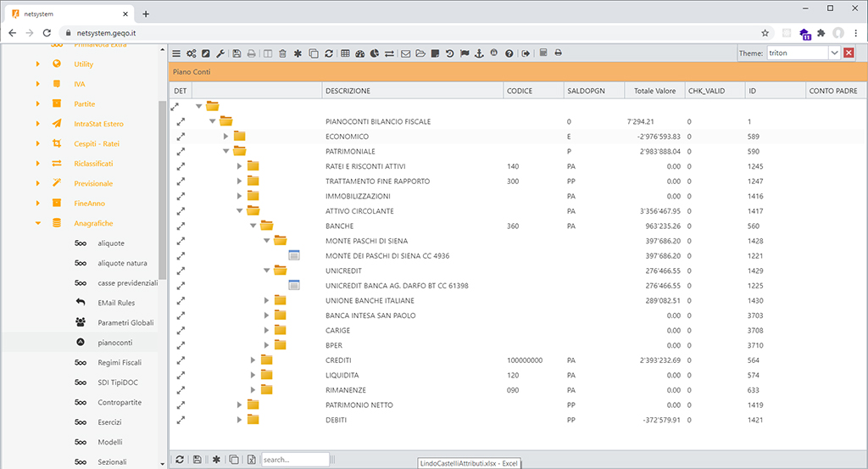Click the wrench settings icon in the toolbar
This screenshot has width=868, height=469.
click(x=220, y=53)
